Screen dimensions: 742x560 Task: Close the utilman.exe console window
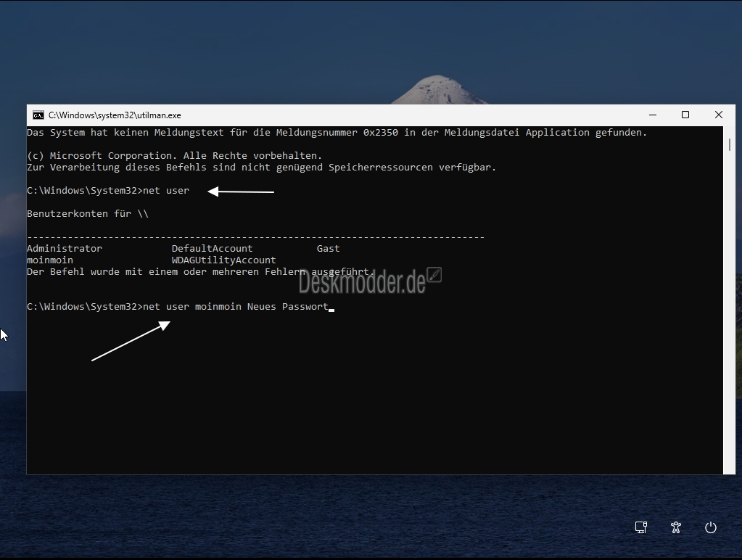point(718,115)
